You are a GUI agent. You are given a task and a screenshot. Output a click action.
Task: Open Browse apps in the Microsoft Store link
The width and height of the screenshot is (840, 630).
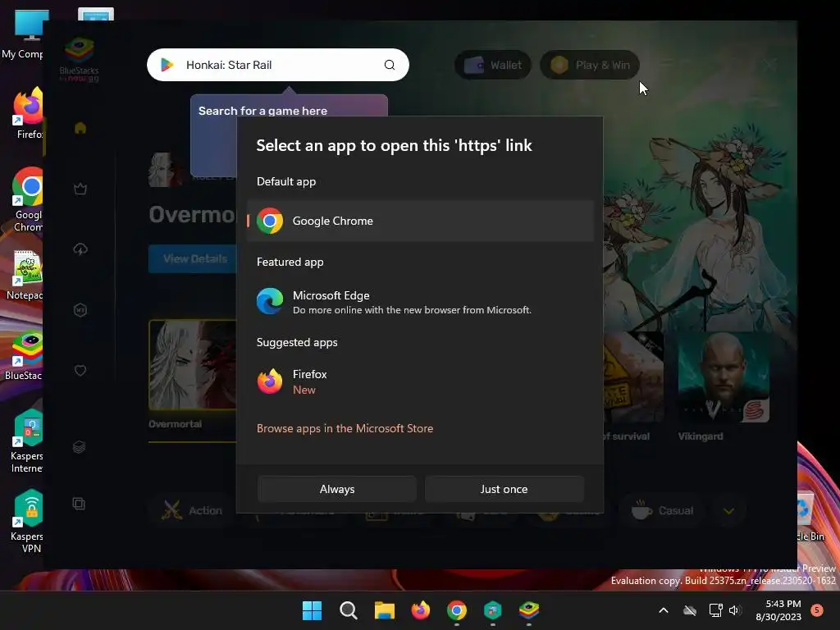tap(345, 428)
